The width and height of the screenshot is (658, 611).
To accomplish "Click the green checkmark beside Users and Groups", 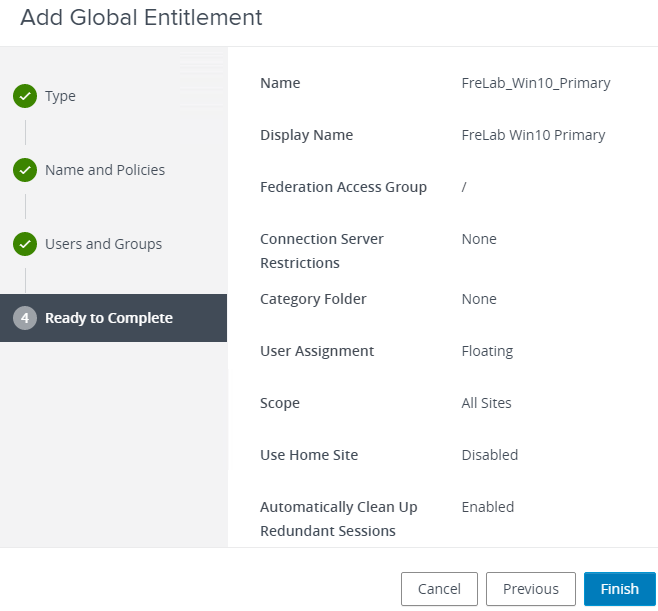I will pos(25,244).
